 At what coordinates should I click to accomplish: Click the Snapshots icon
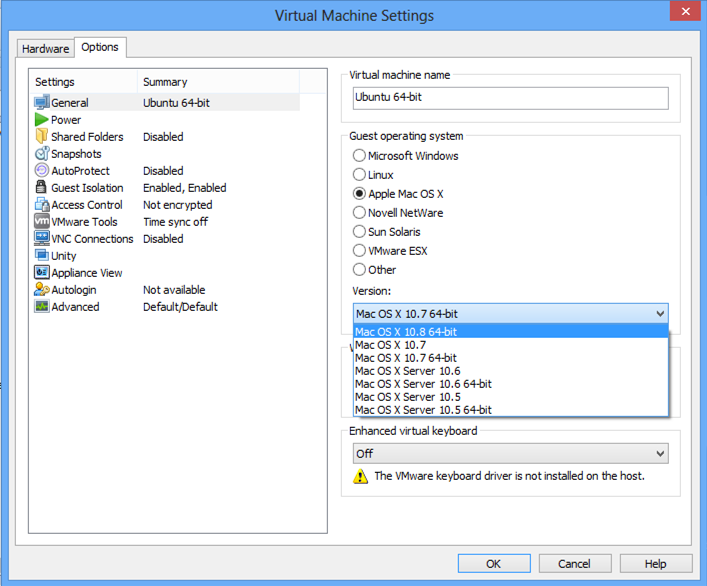click(x=42, y=153)
